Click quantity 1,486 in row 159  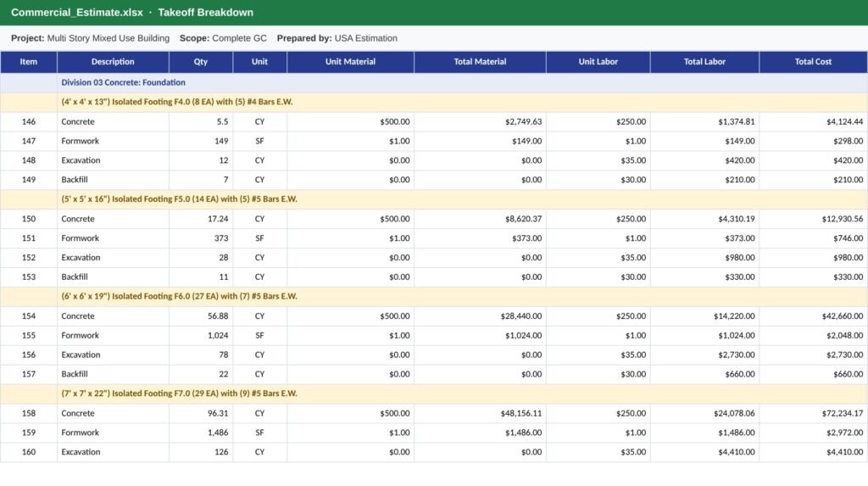point(201,433)
